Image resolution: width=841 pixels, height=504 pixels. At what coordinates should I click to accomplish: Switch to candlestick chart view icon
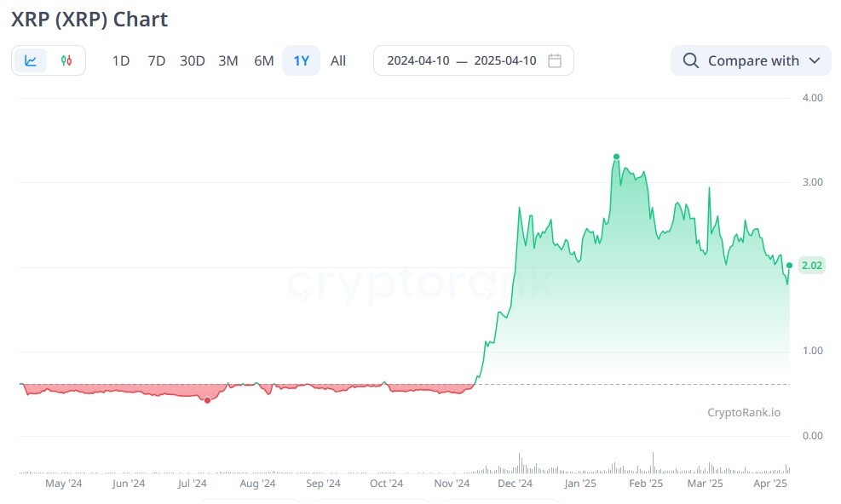point(66,60)
